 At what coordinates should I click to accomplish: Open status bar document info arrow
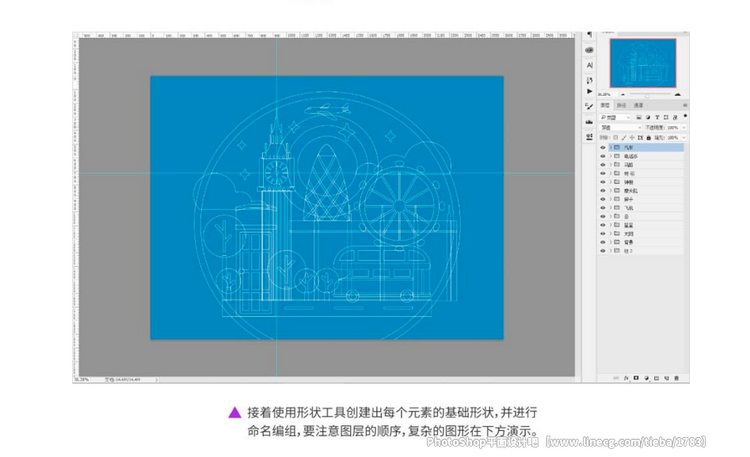(x=156, y=379)
